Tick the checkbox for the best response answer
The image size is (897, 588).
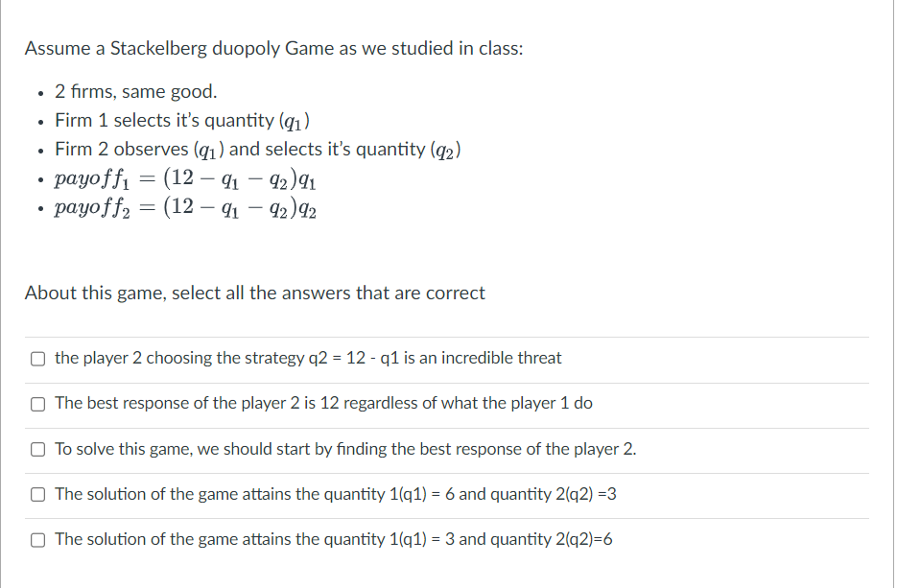pos(37,404)
